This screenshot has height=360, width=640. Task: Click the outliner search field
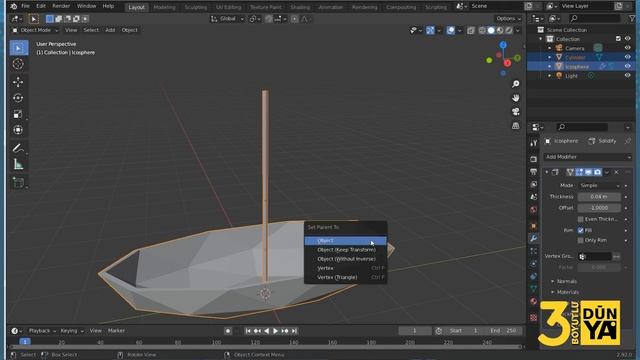click(594, 18)
